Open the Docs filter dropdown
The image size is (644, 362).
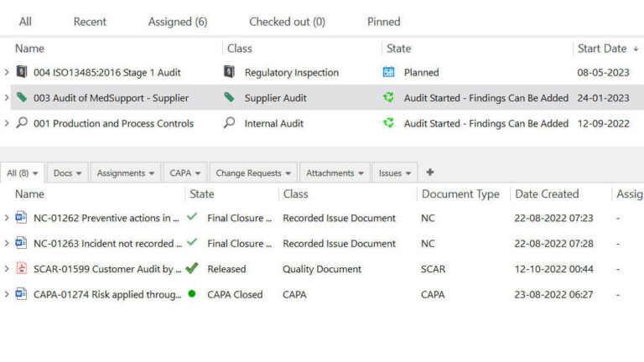[x=68, y=173]
